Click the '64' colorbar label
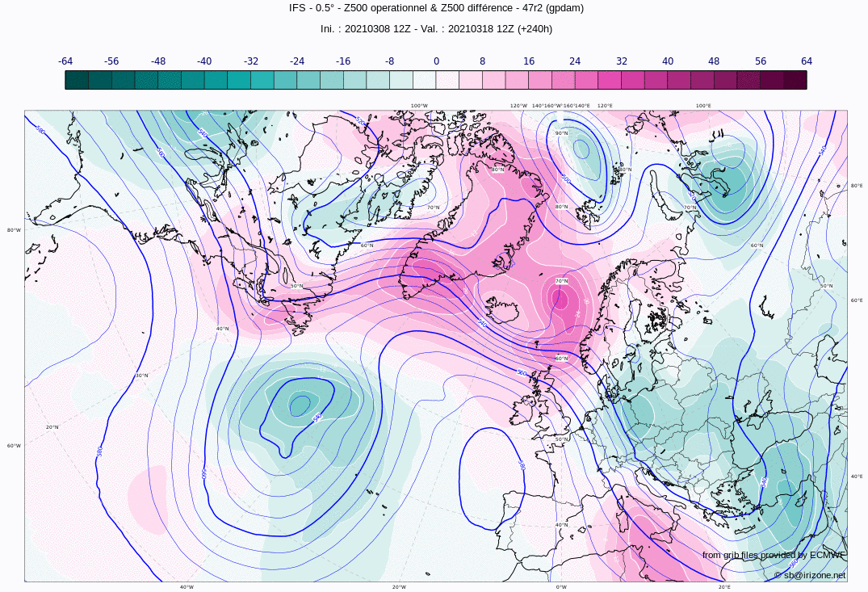The height and width of the screenshot is (592, 868). (x=807, y=61)
